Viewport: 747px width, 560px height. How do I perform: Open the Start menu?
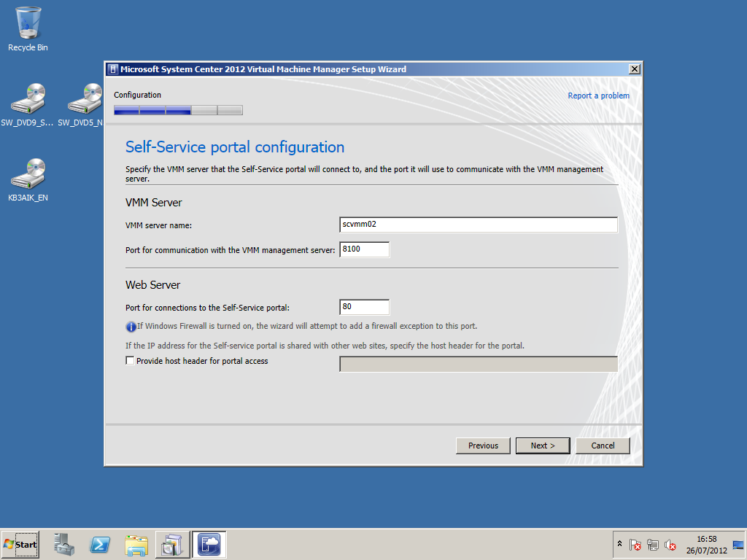pyautogui.click(x=20, y=544)
